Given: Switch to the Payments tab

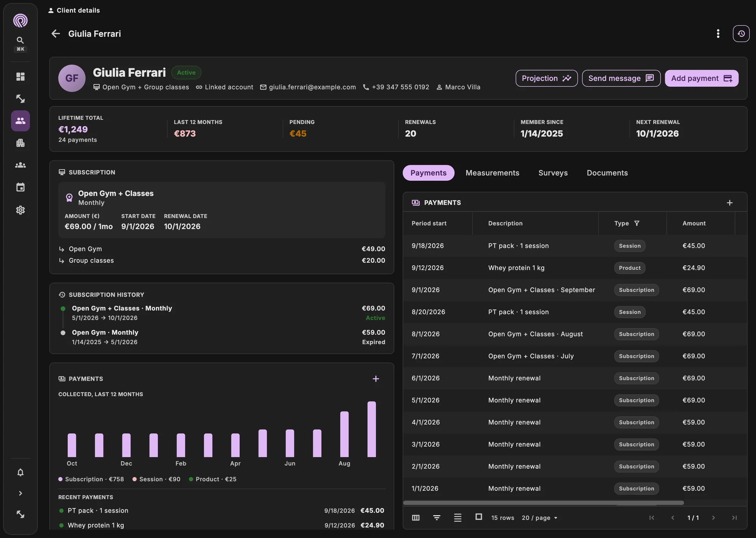Looking at the screenshot, I should tap(428, 173).
